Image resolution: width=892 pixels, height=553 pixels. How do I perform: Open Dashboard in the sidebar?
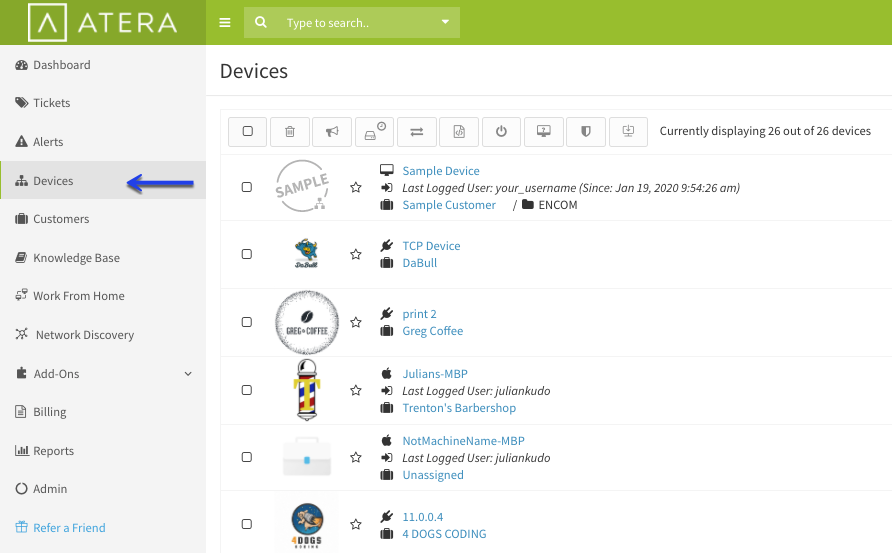click(x=102, y=65)
